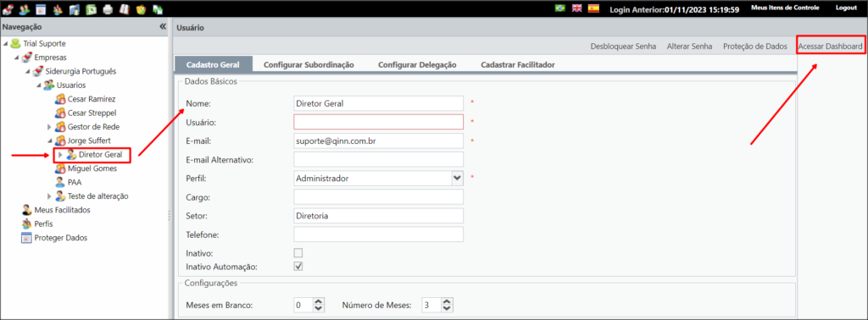This screenshot has height=320, width=868.
Task: Switch to Configurar Subordinação tab
Action: click(309, 64)
